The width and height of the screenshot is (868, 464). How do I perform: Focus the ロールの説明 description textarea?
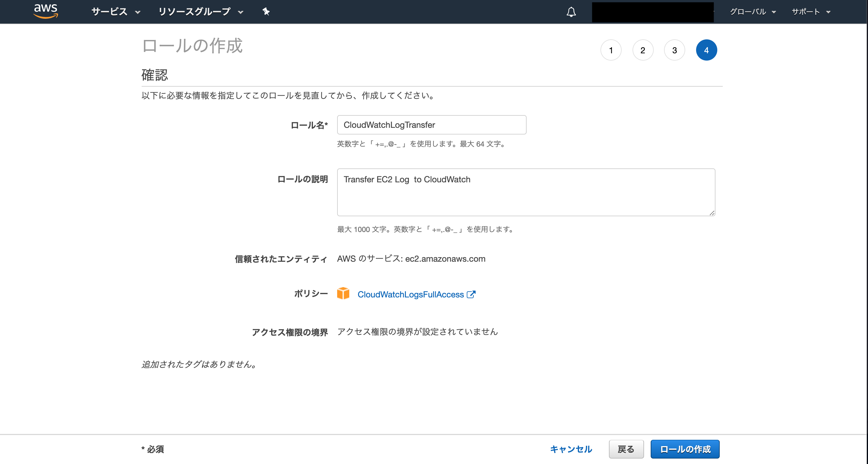[526, 192]
